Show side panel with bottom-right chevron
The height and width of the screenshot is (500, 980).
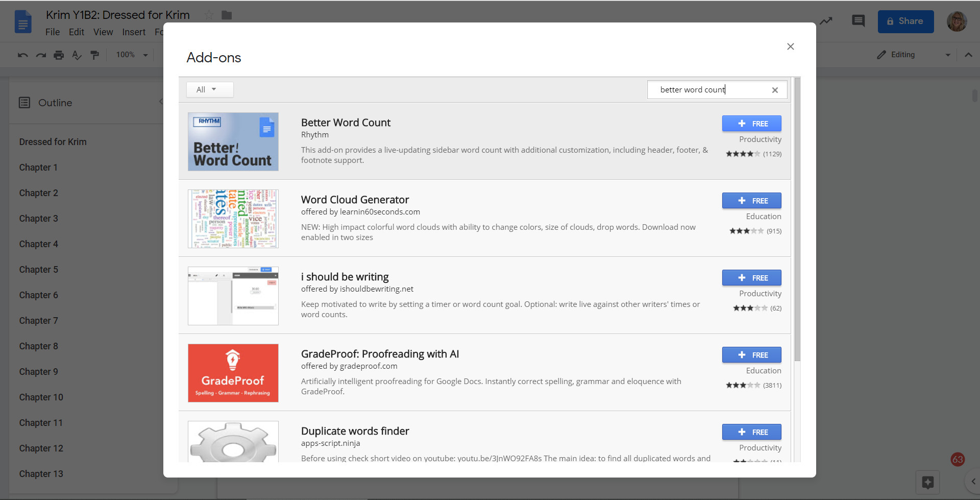973,482
